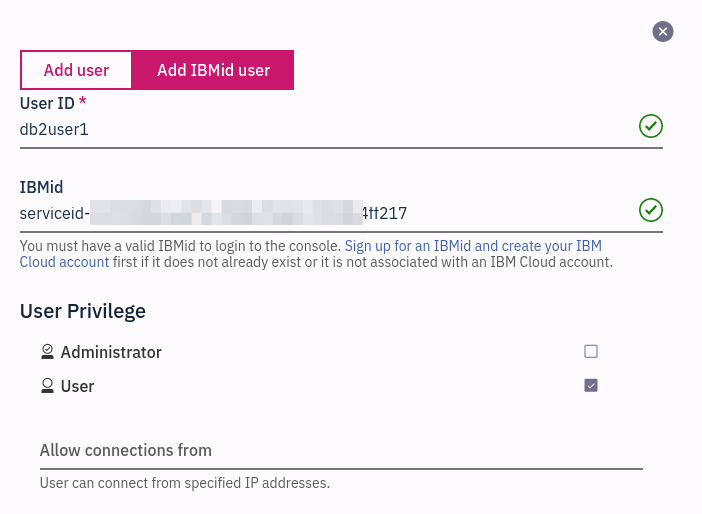Screen dimensions: 702x514
Task: Switch to the Add user tab
Action: [x=76, y=71]
